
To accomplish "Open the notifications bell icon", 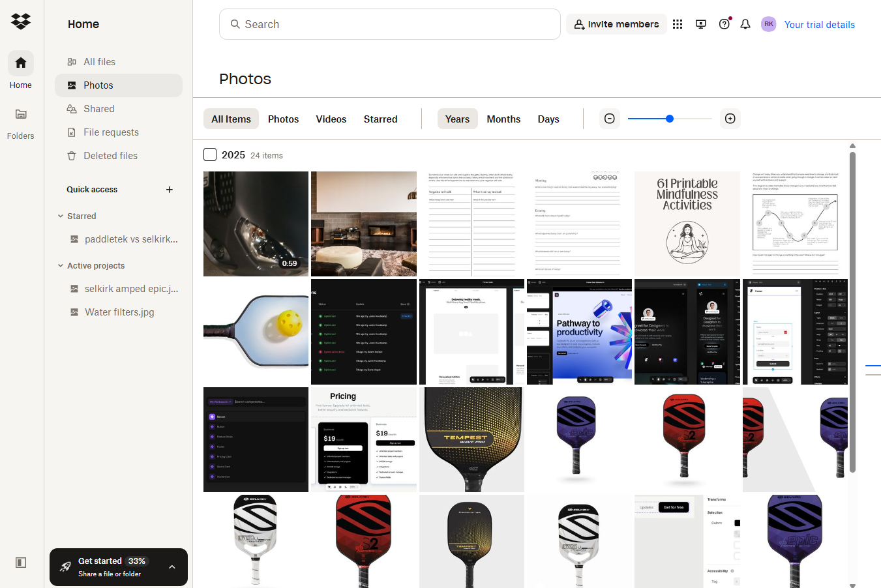I will coord(745,24).
